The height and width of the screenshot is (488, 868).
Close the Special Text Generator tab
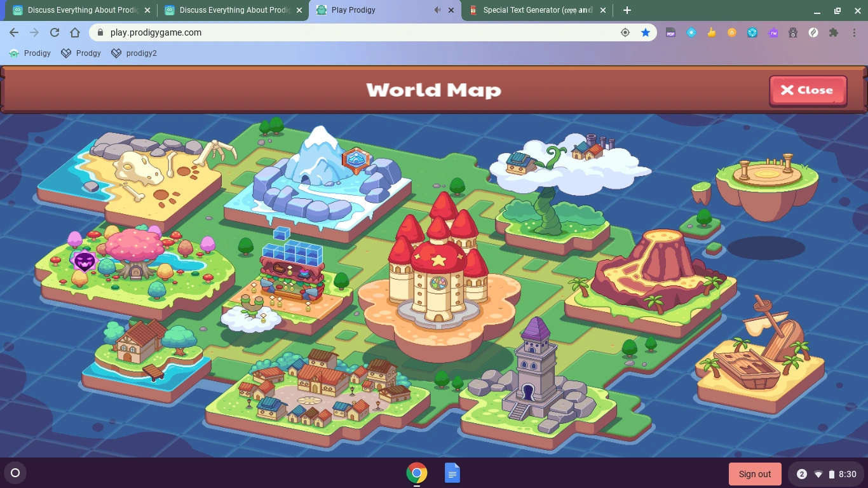click(603, 10)
